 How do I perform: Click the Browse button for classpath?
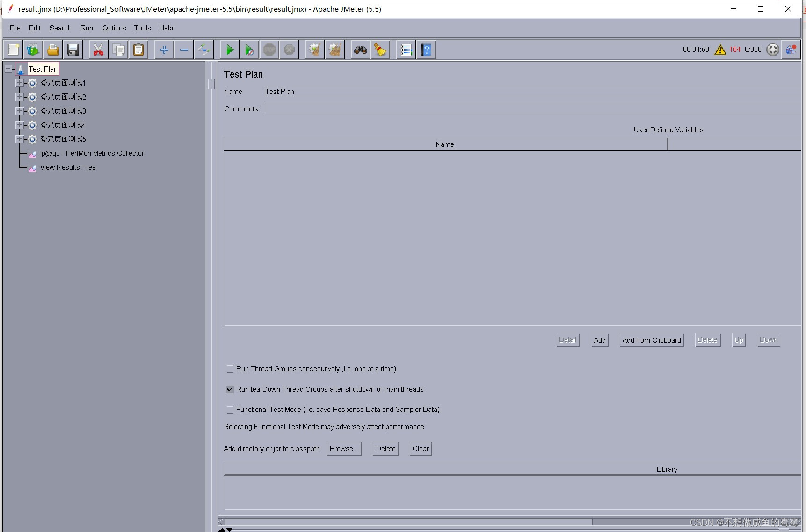click(344, 449)
